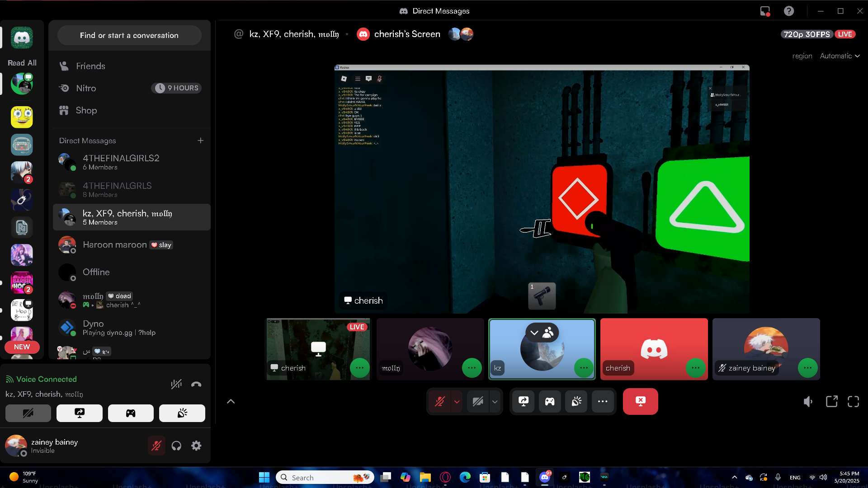868x488 pixels.
Task: Pop out the call window
Action: tap(831, 401)
